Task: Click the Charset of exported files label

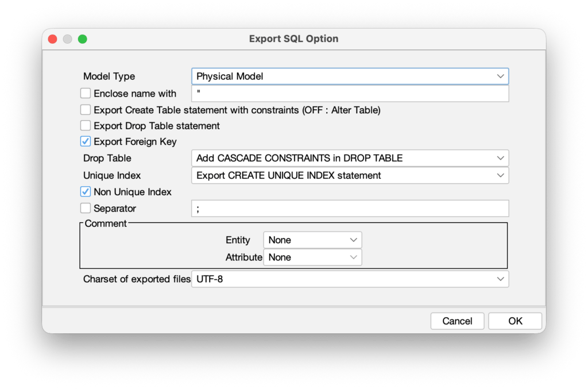Action: (137, 279)
